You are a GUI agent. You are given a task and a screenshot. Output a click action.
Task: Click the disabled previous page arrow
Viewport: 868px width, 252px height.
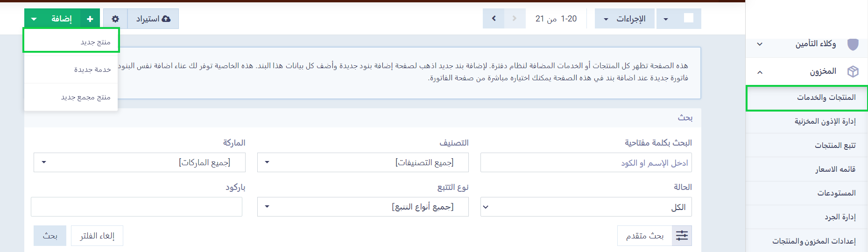515,19
